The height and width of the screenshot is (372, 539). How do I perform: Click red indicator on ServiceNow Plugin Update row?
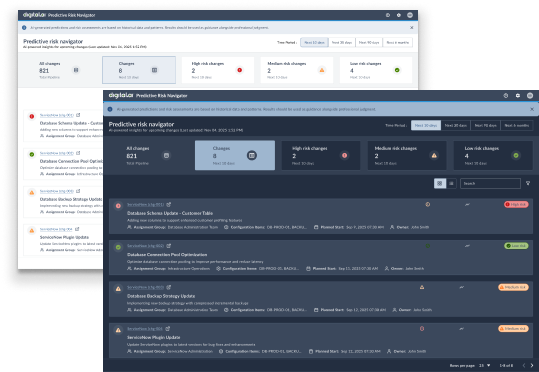pyautogui.click(x=422, y=329)
